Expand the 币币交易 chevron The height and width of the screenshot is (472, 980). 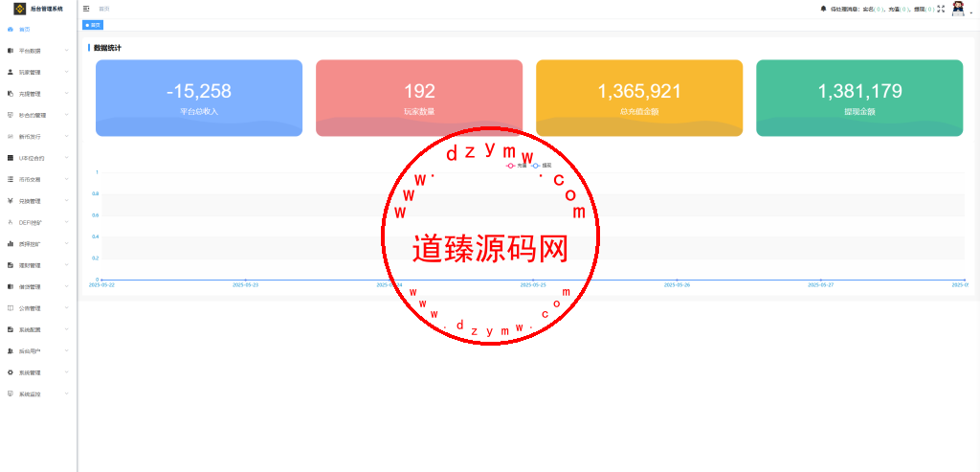pos(67,179)
